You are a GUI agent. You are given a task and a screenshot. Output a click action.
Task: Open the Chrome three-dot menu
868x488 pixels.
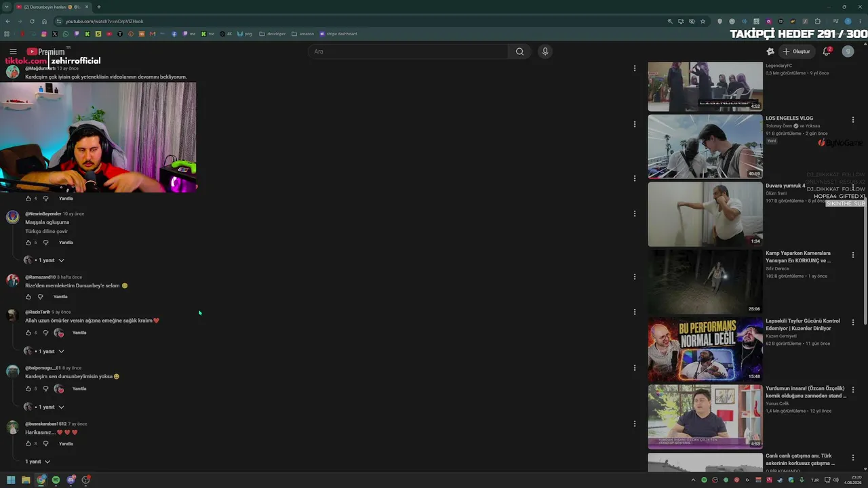860,21
